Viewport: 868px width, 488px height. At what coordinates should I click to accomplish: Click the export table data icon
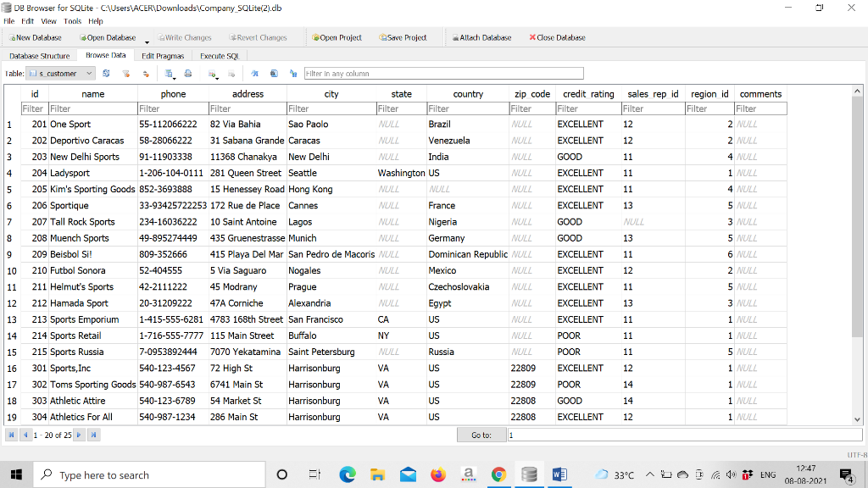coord(167,73)
